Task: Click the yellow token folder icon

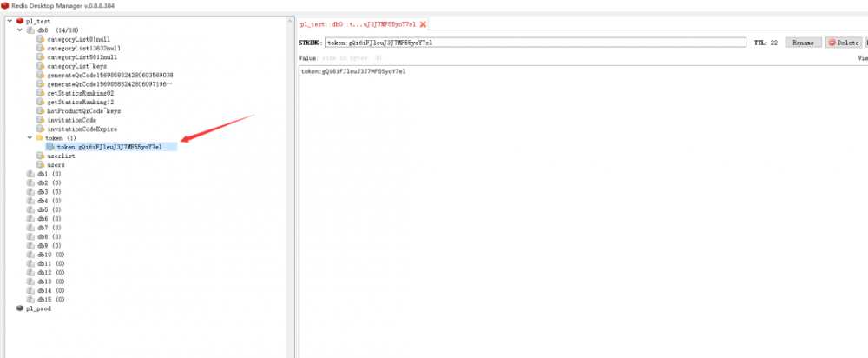Action: pos(39,137)
